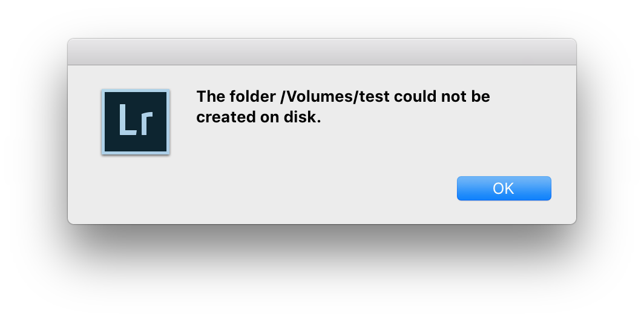The image size is (644, 321).
Task: Click the folder could not be created message
Action: click(x=343, y=107)
